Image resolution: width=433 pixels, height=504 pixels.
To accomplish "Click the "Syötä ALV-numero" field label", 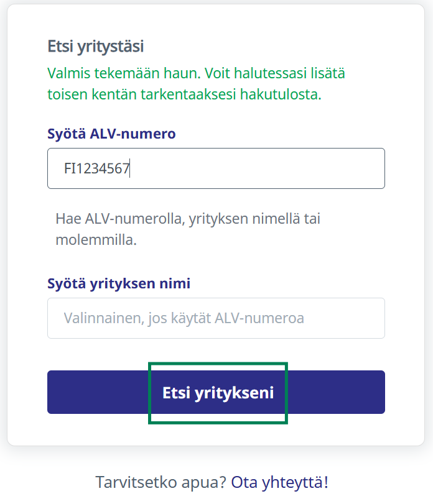I will [111, 134].
